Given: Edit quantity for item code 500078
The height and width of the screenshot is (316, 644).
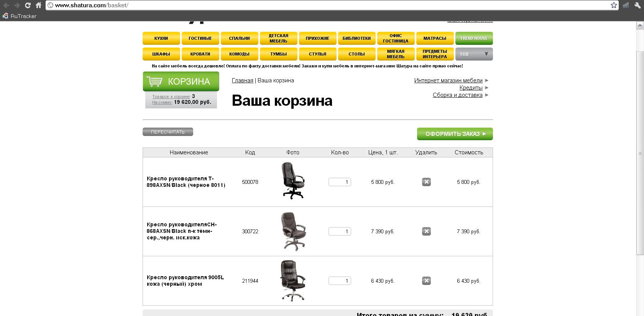Looking at the screenshot, I should coord(340,182).
